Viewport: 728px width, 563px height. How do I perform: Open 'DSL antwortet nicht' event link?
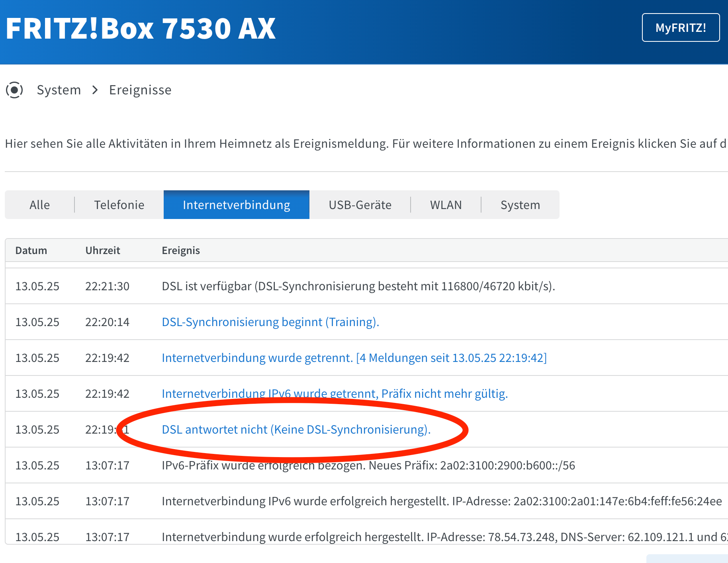click(x=296, y=429)
